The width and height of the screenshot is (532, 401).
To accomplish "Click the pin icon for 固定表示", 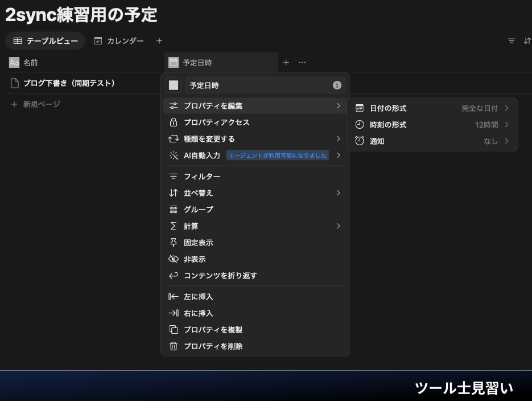I will pyautogui.click(x=174, y=243).
